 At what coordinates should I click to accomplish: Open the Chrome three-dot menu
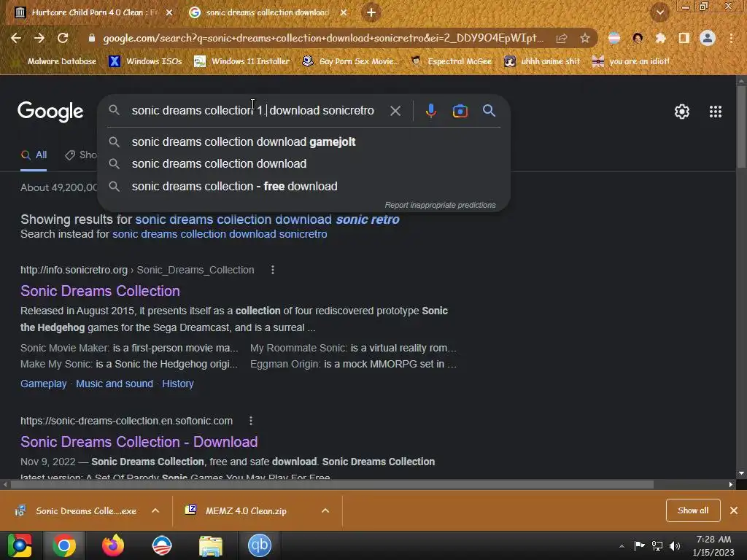[731, 38]
